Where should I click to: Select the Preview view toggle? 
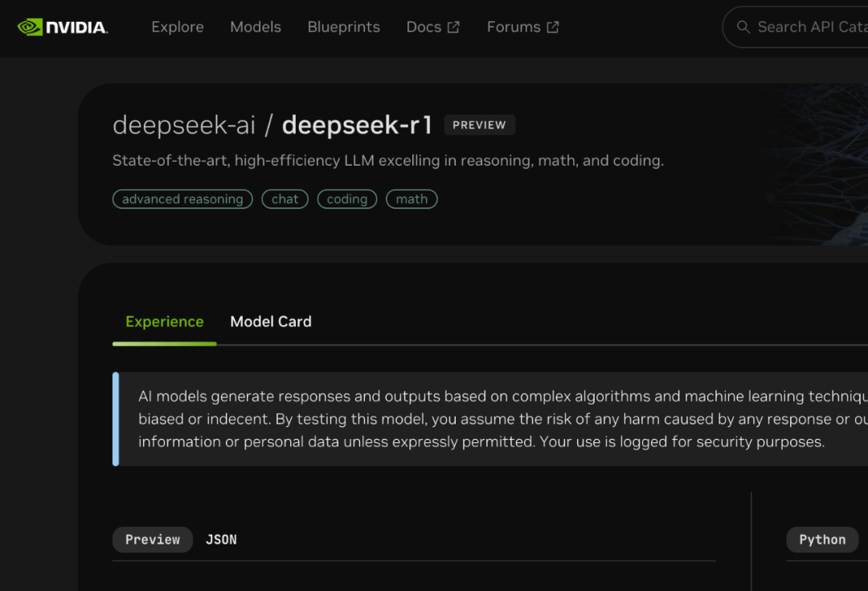tap(153, 540)
